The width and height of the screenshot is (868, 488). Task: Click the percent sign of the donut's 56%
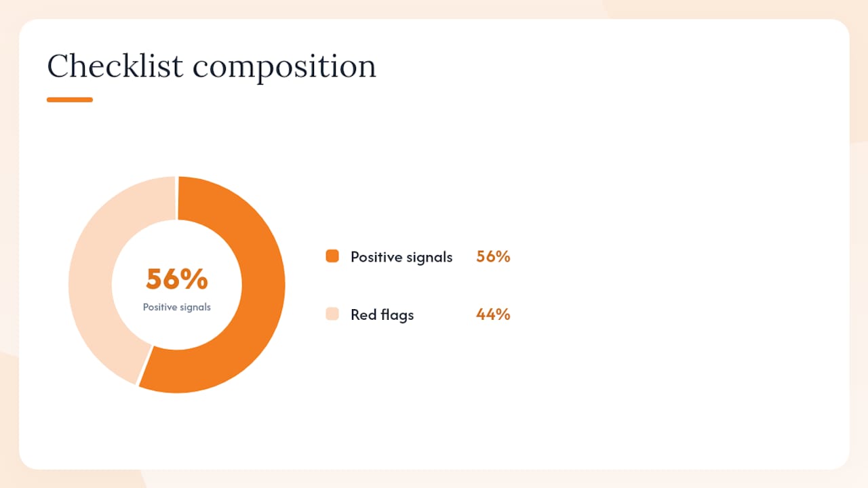pos(195,279)
